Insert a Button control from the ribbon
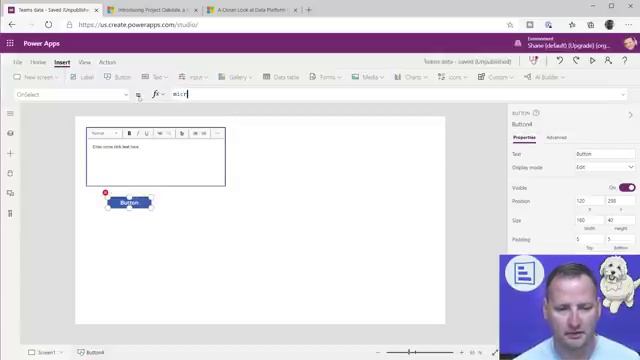Image resolution: width=640 pixels, height=360 pixels. pyautogui.click(x=118, y=77)
